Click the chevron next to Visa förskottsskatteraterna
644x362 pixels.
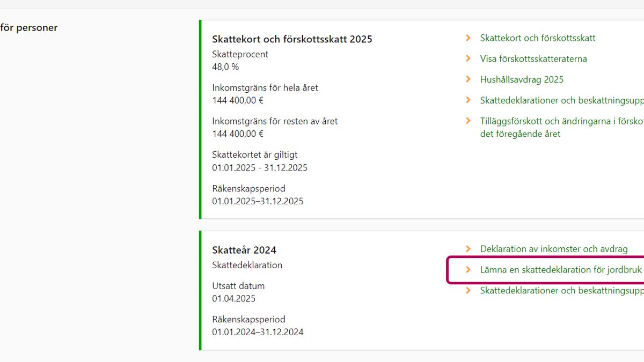tap(468, 58)
